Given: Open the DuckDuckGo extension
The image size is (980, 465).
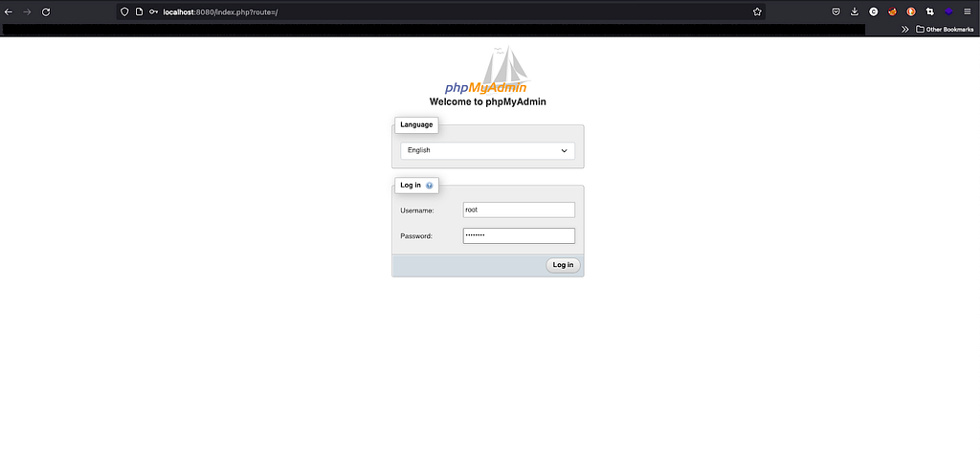Looking at the screenshot, I should coord(911,11).
